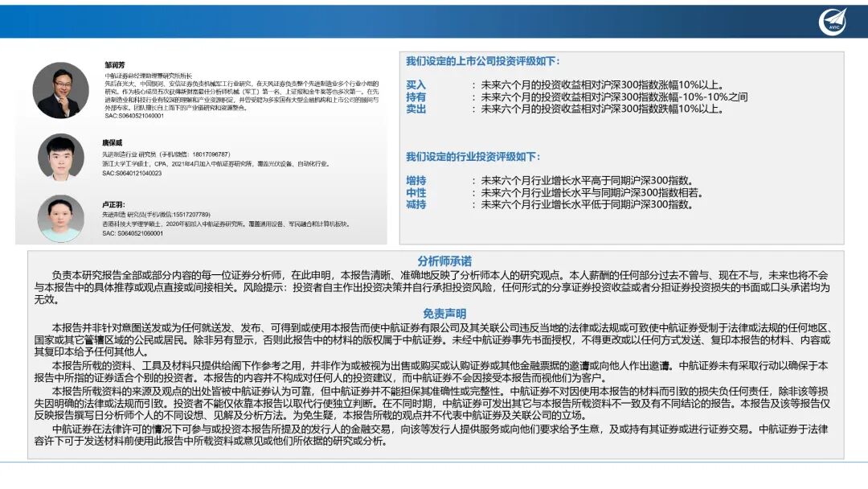Image resolution: width=868 pixels, height=489 pixels.
Task: Click the description containing -10%-10%之间
Action: click(614, 97)
